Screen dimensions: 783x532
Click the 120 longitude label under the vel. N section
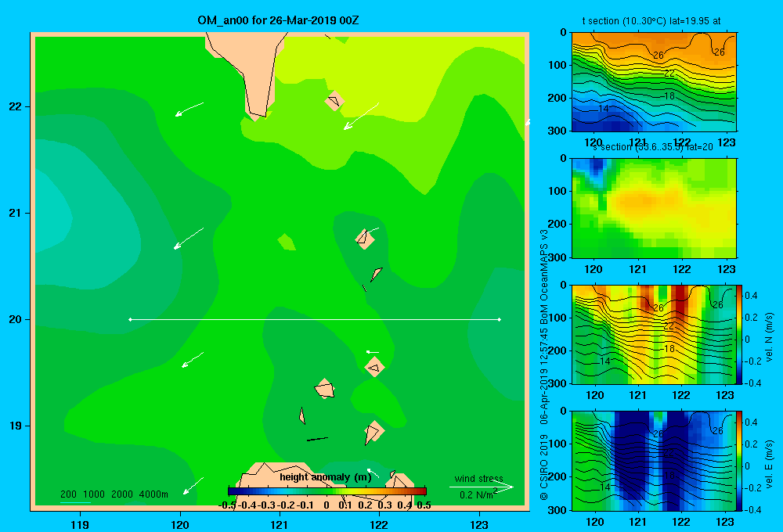click(595, 395)
